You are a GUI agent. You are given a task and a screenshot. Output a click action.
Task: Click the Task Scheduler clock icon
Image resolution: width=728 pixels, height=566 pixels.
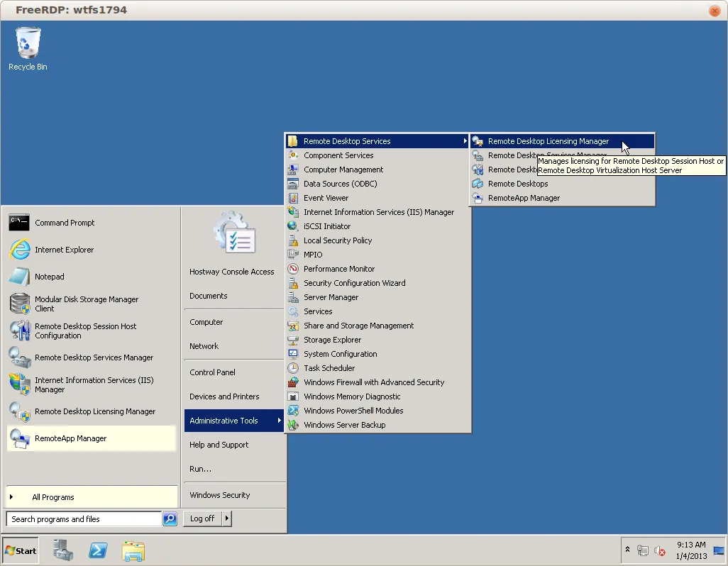tap(293, 368)
